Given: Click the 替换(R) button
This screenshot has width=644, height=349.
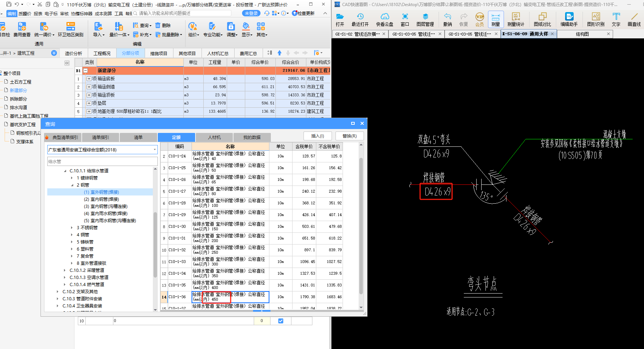Looking at the screenshot, I should click(x=350, y=136).
